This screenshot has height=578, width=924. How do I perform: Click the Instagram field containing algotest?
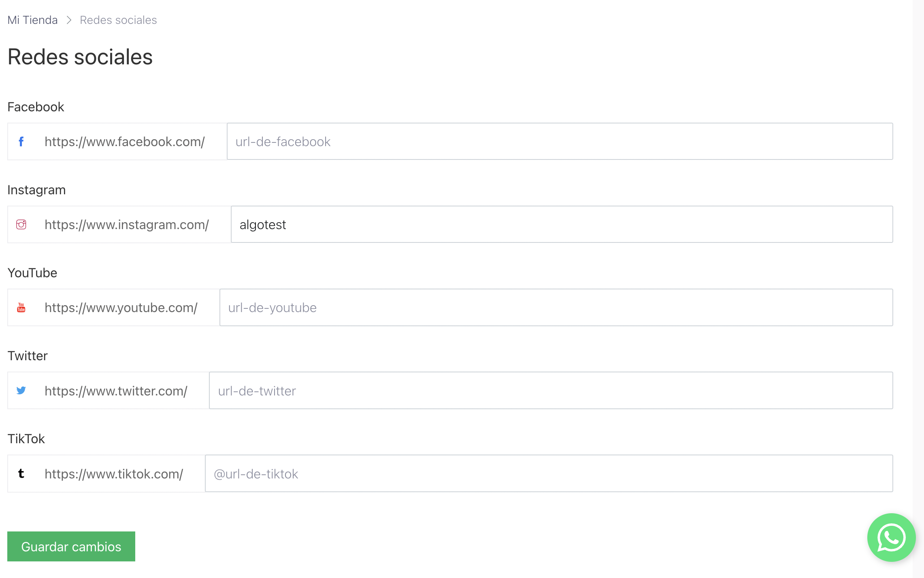(562, 224)
